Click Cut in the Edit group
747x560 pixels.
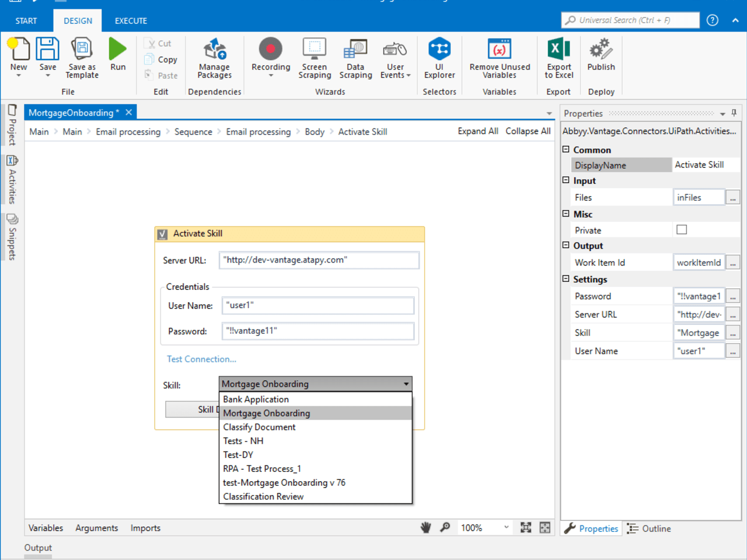[158, 43]
